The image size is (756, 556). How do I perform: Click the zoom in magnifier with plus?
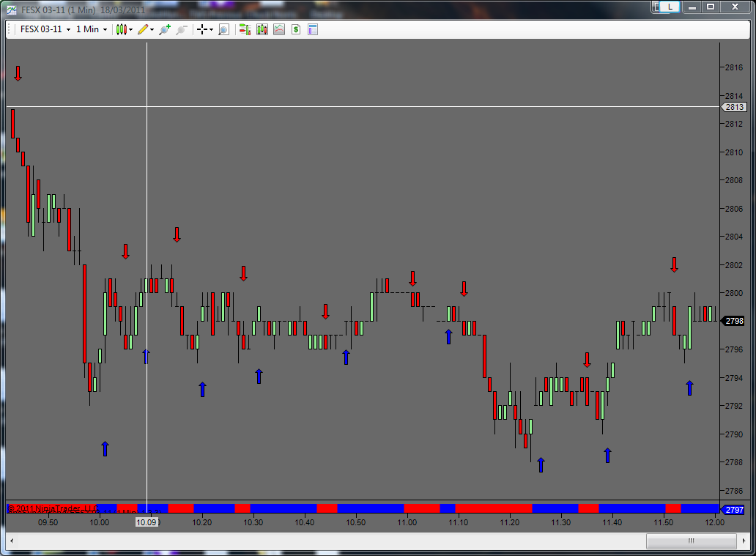(x=165, y=29)
